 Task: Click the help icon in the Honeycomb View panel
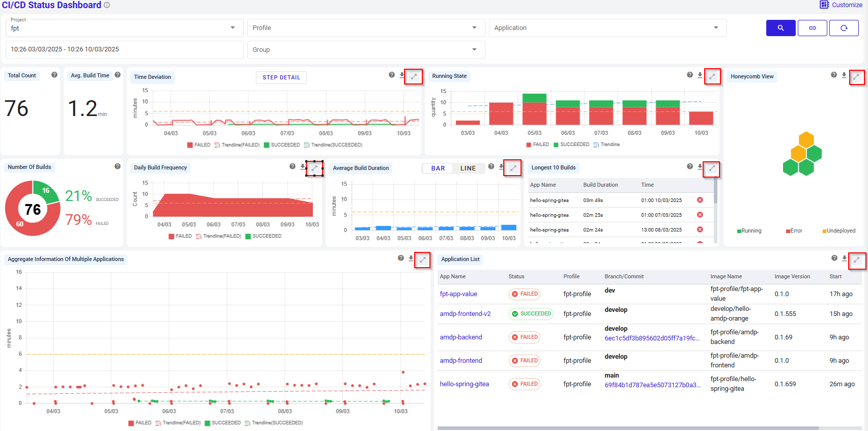pyautogui.click(x=834, y=75)
